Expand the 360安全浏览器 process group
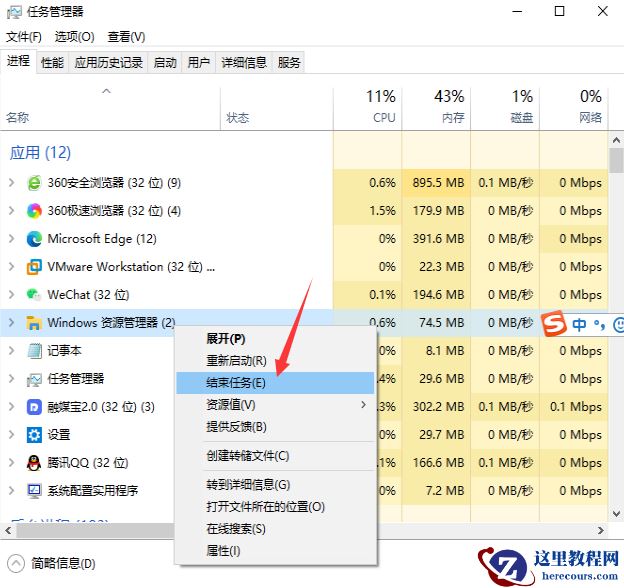Image resolution: width=624 pixels, height=588 pixels. click(12, 183)
